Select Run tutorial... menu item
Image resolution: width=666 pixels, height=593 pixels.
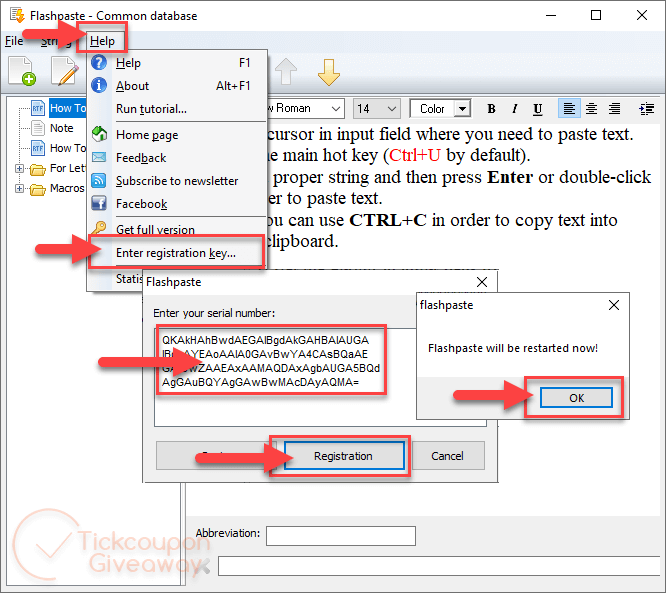tap(177, 109)
